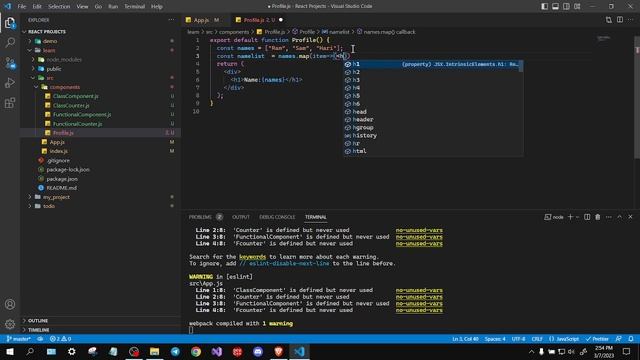
Task: Click the Prettier status bar item
Action: [597, 339]
